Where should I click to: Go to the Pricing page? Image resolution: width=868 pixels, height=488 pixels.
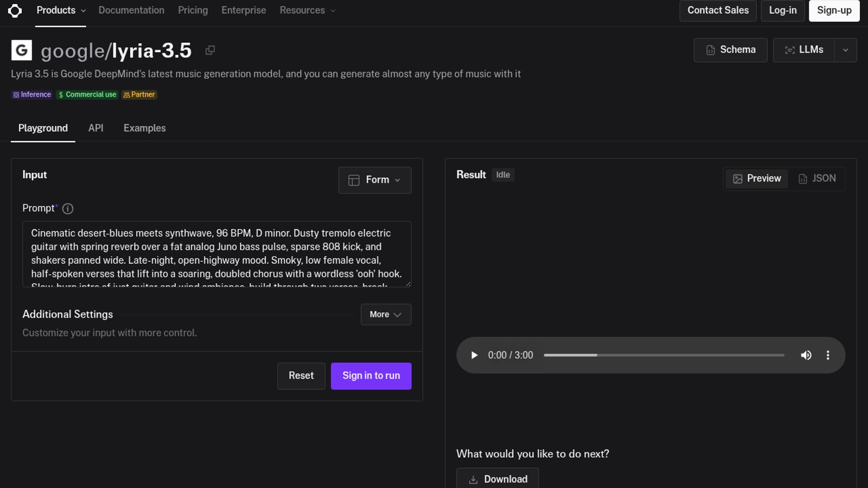tap(193, 10)
